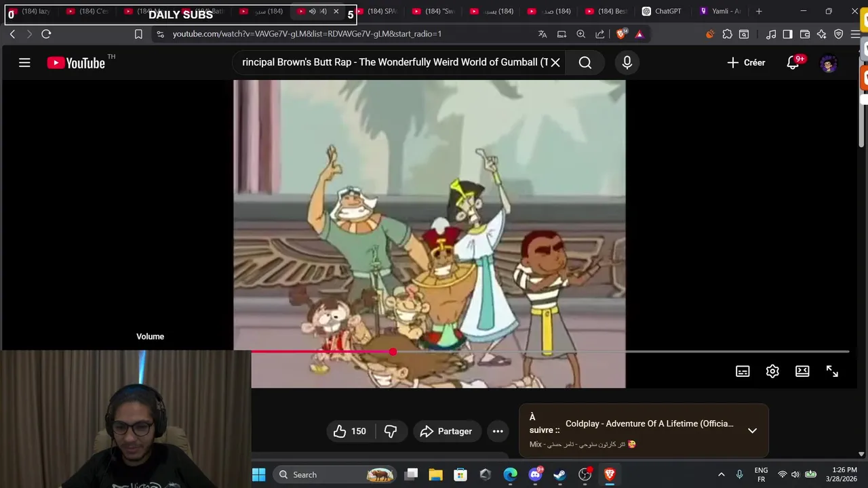Open a new browser tab with plus
Image resolution: width=868 pixels, height=488 pixels.
tap(759, 12)
